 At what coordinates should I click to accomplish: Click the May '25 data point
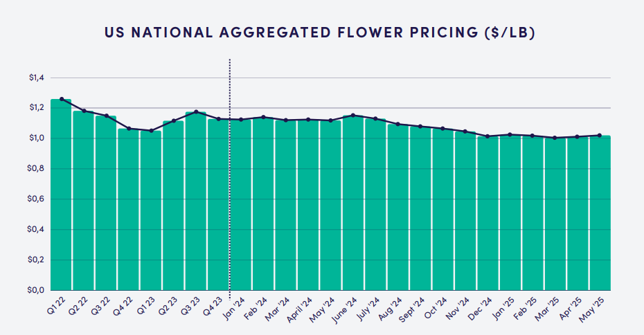click(600, 135)
